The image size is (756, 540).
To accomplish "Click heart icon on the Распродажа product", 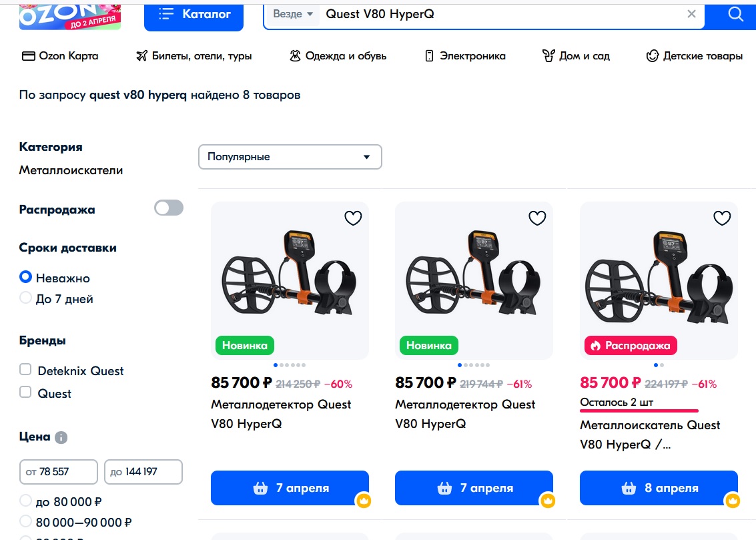I will pos(722,218).
